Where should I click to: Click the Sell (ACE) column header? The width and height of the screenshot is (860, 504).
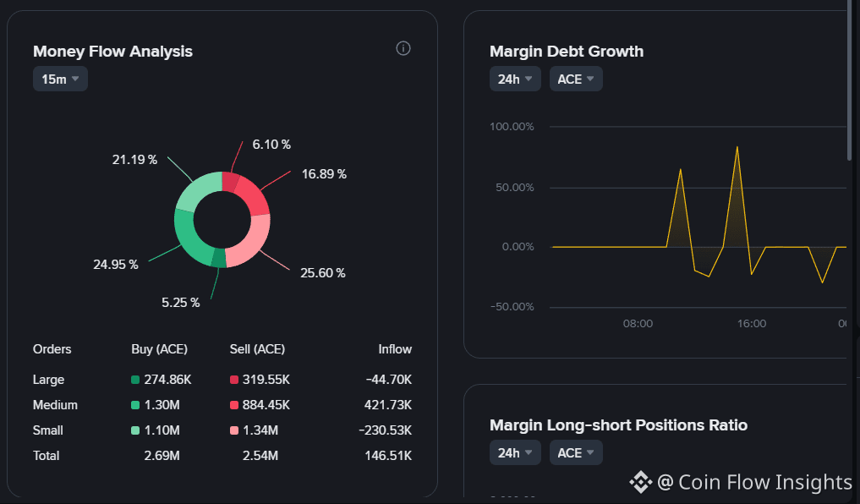point(257,349)
